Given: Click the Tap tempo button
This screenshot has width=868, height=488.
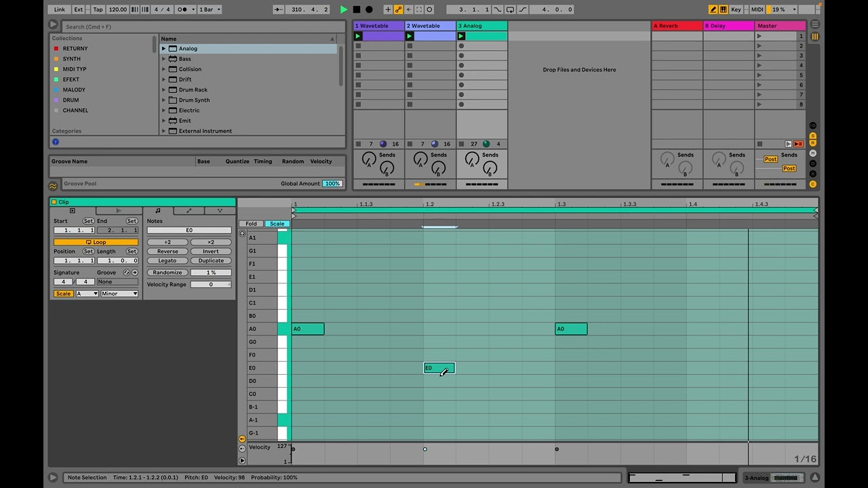Looking at the screenshot, I should [x=98, y=9].
